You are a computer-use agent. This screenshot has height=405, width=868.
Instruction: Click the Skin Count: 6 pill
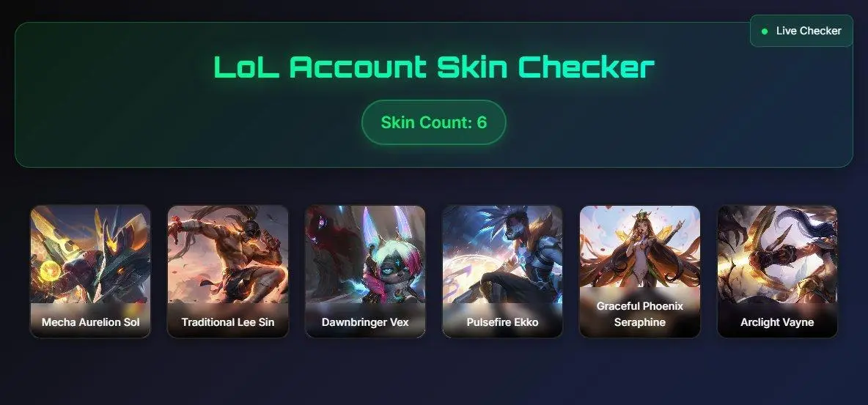click(x=433, y=122)
